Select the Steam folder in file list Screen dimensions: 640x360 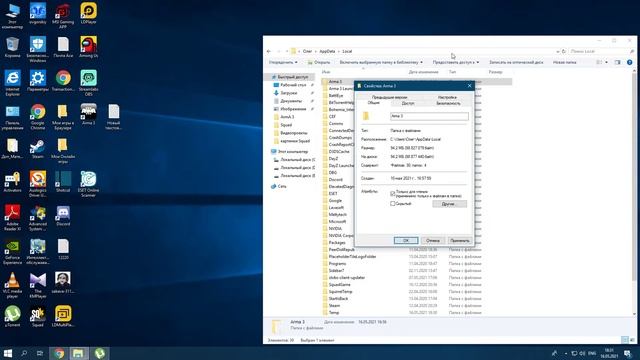pos(334,305)
